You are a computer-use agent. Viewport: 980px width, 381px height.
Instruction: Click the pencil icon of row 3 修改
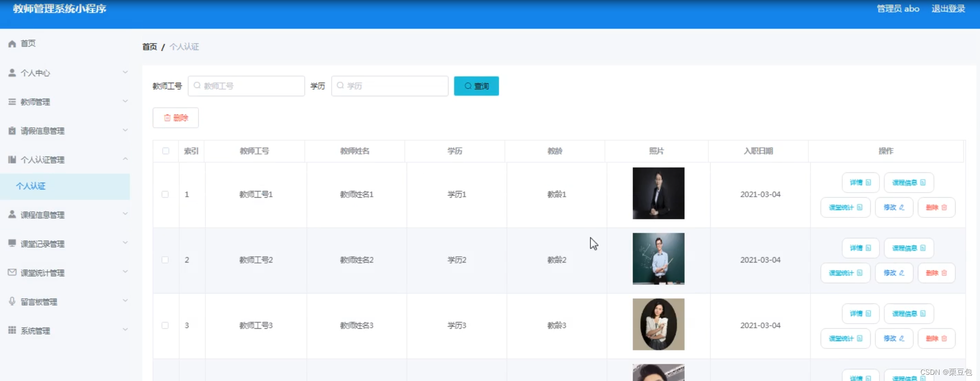(902, 339)
